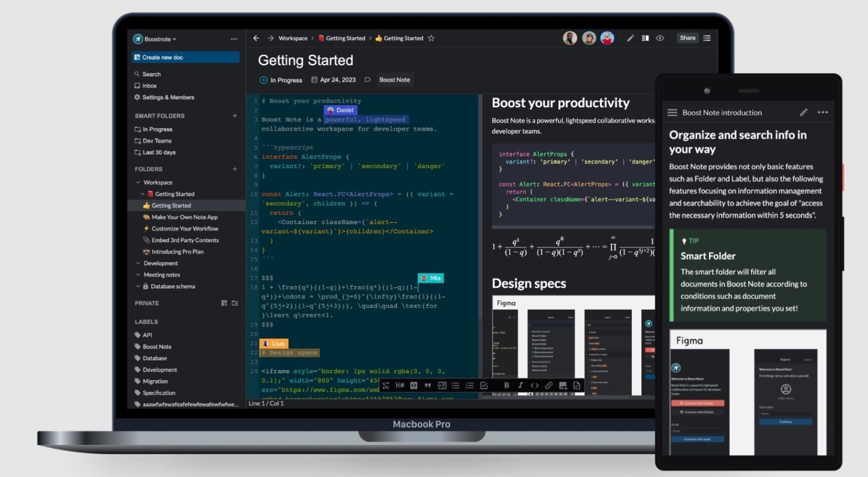Image resolution: width=868 pixels, height=477 pixels.
Task: Change the In Progress doc status
Action: pos(281,80)
